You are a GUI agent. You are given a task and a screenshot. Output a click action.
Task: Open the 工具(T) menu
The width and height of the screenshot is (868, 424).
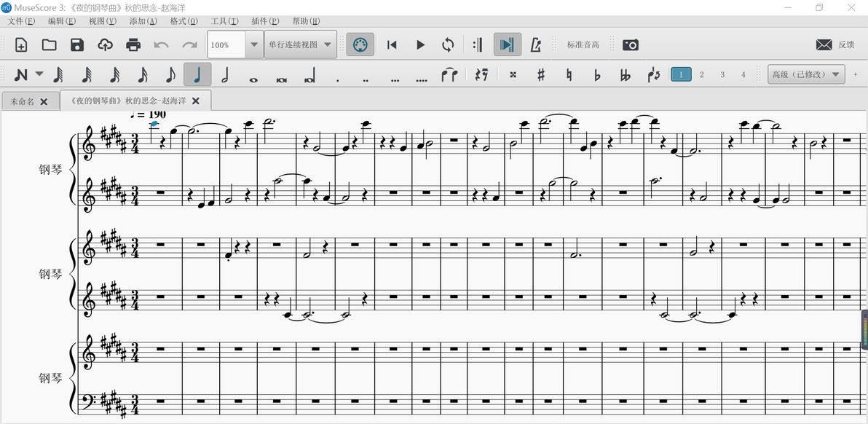[x=225, y=21]
